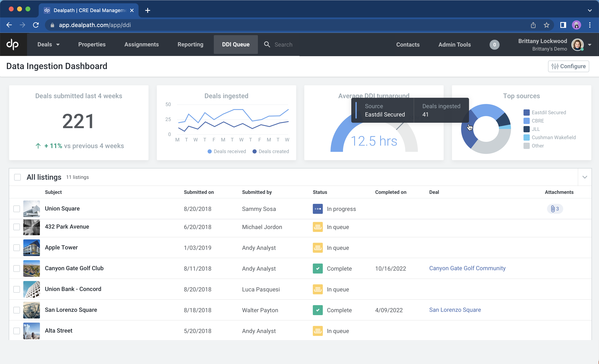Viewport: 599px width, 364px height.
Task: Collapse the All listings panel via chevron
Action: (585, 177)
